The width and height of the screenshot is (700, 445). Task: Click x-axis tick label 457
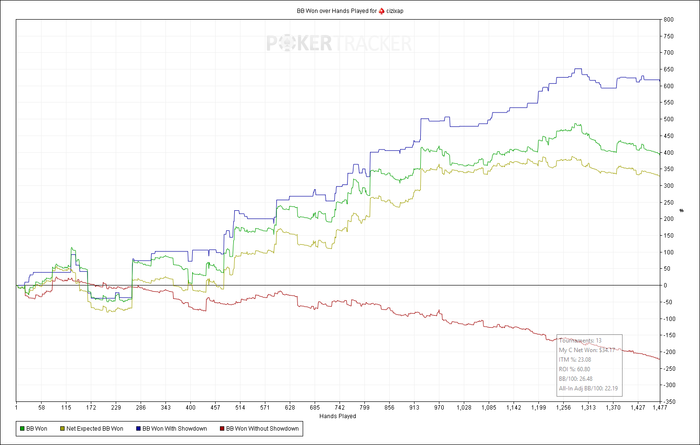coord(215,408)
